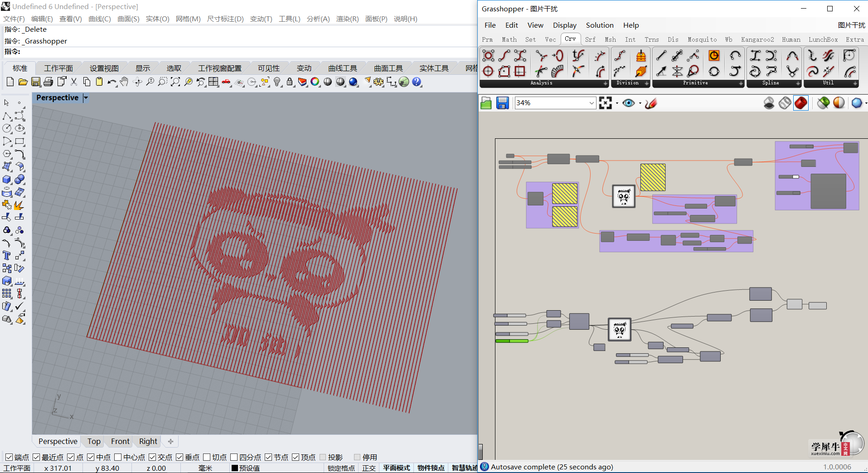868x473 pixels.
Task: Click the New file icon in Rhino toolbar
Action: (10, 82)
